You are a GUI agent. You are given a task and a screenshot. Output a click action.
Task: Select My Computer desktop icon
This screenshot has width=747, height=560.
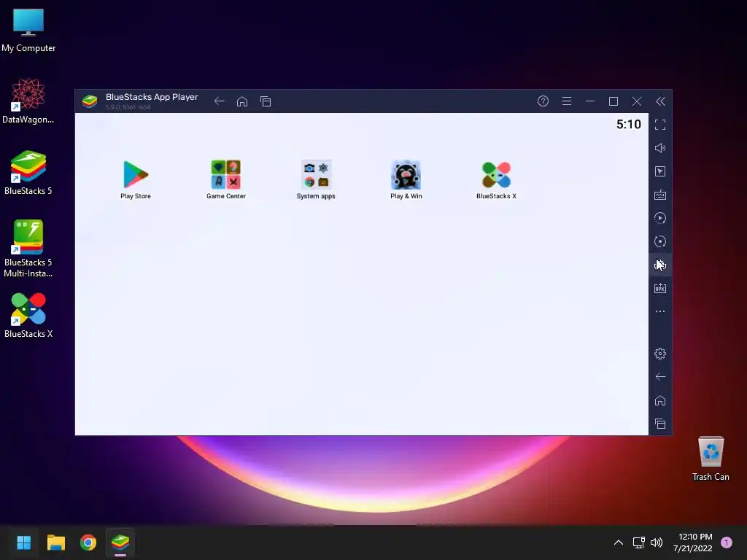(x=28, y=31)
